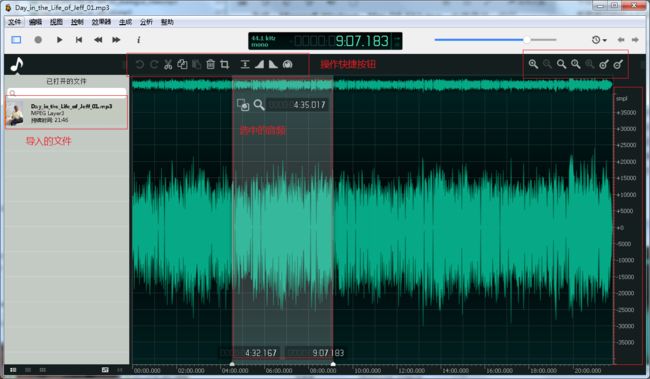650x379 pixels.
Task: Click the scissors Cut icon
Action: [x=168, y=64]
